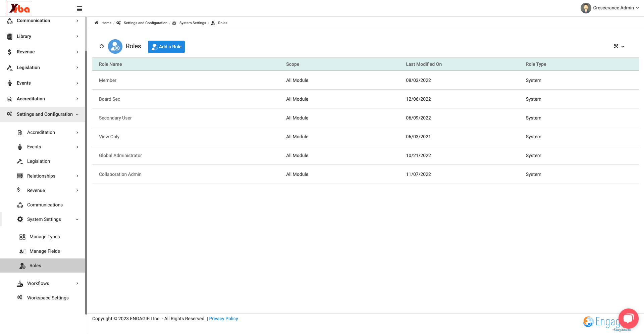Click Settings and Configuration breadcrumb
Image resolution: width=644 pixels, height=334 pixels.
click(x=145, y=23)
